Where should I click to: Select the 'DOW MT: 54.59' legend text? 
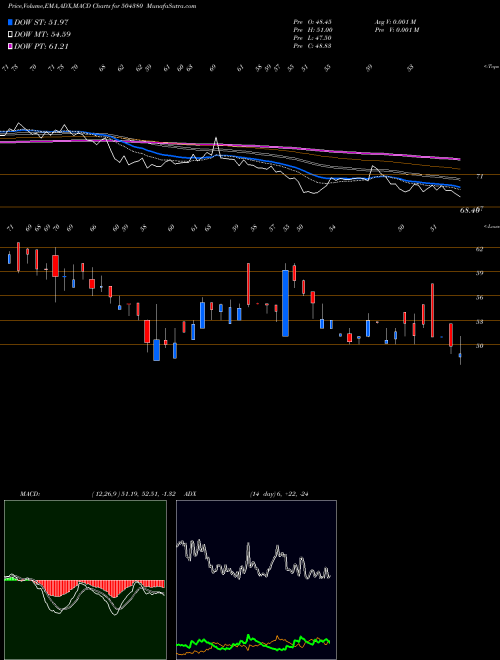pos(43,35)
